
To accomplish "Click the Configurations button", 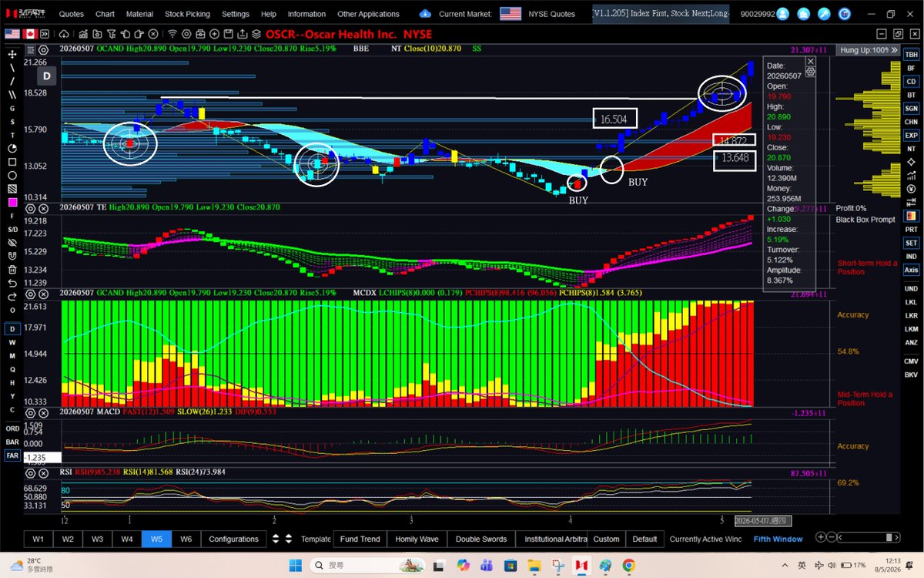I will tap(233, 539).
